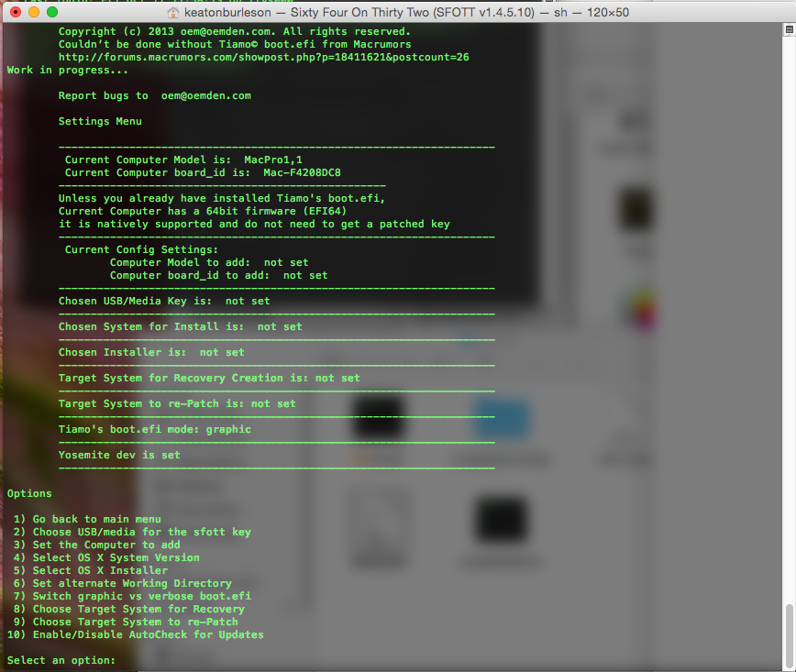Click the 'Current Config Settings:' line
796x672 pixels.
(x=141, y=249)
